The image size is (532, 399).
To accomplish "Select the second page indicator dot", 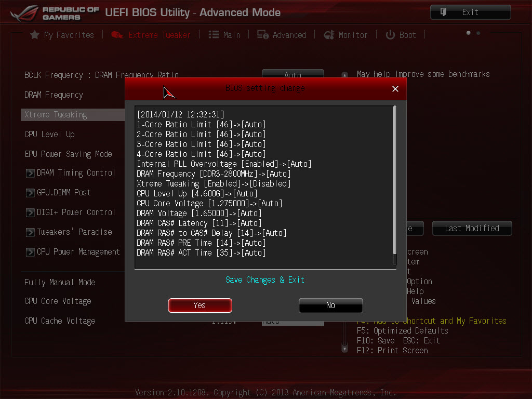I will (478, 33).
